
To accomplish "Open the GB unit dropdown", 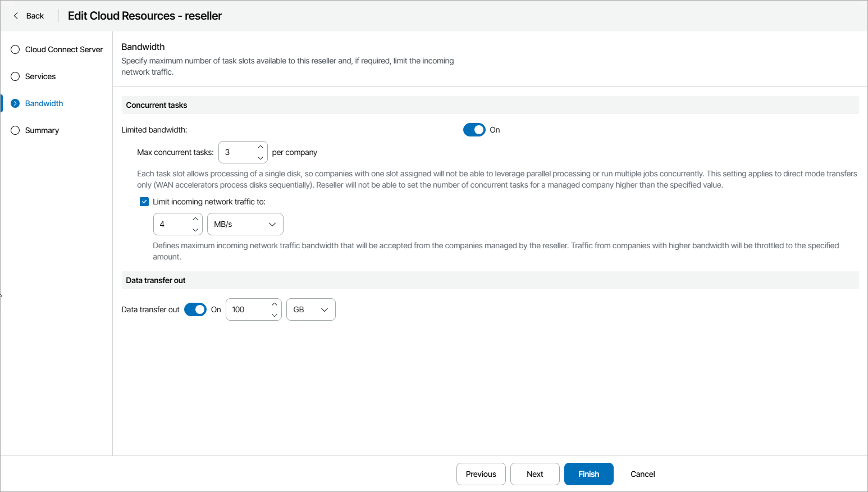I will pos(311,309).
